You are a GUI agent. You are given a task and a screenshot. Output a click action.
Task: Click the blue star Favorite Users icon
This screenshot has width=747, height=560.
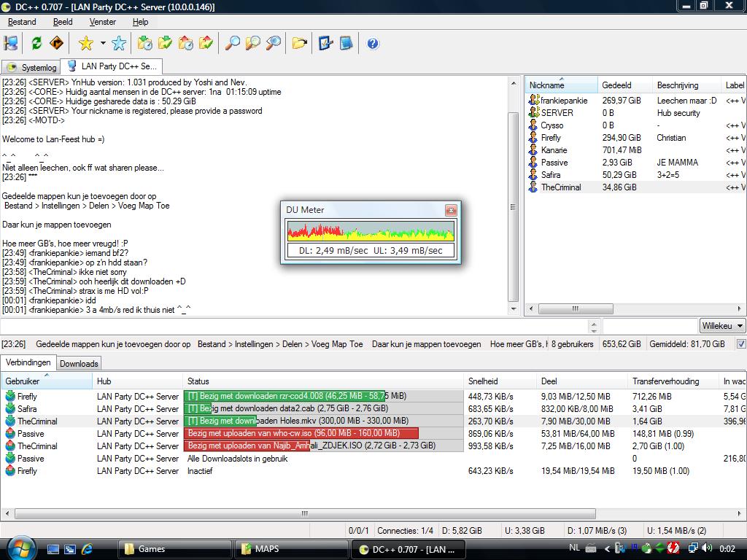tap(119, 44)
